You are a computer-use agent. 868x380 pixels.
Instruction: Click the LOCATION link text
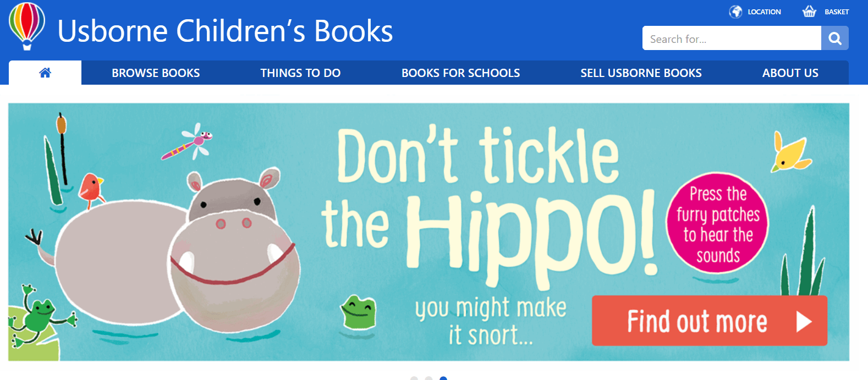(x=764, y=12)
